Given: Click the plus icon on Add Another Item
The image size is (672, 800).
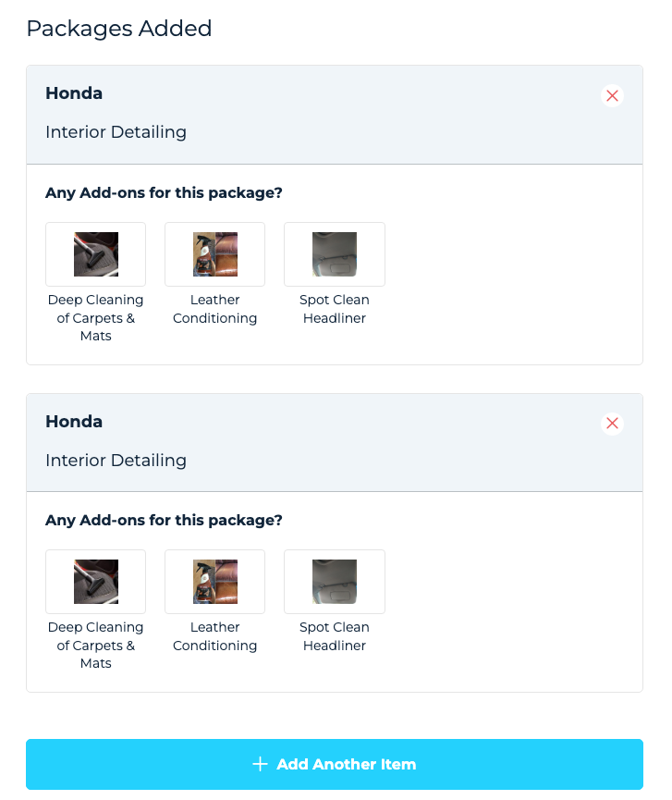Looking at the screenshot, I should coord(261,764).
